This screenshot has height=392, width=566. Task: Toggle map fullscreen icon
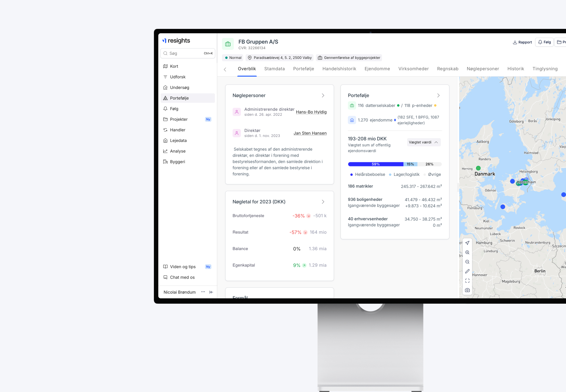click(467, 281)
